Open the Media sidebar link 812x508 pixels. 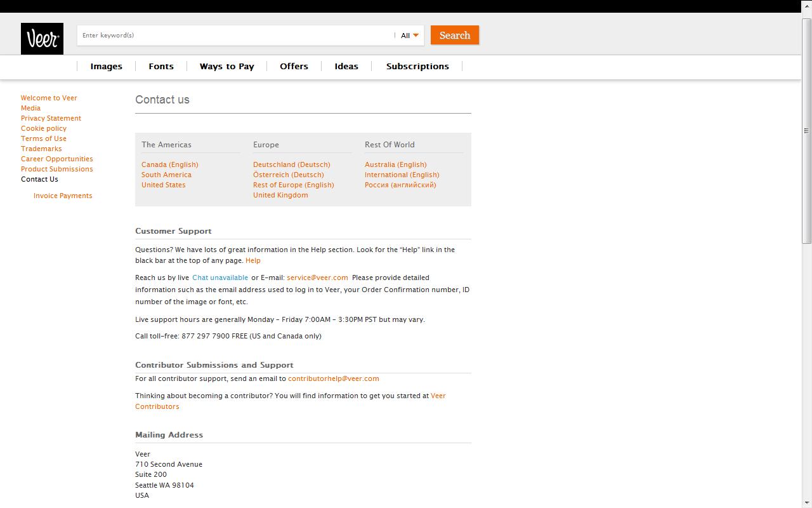click(x=30, y=108)
